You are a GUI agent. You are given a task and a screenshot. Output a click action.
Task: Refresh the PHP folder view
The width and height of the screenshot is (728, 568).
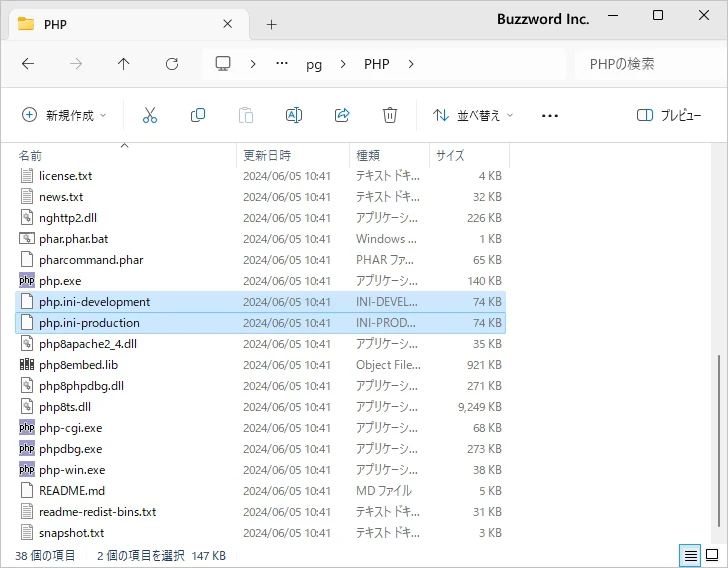click(x=172, y=64)
